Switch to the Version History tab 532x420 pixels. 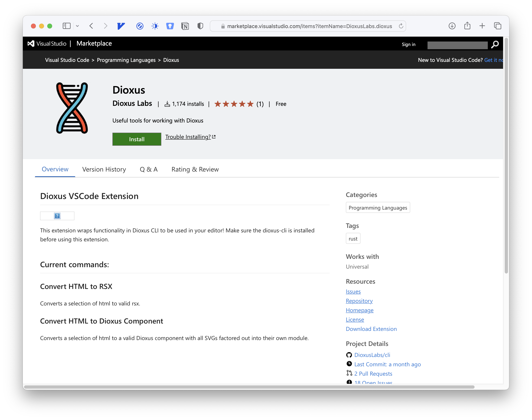point(104,169)
